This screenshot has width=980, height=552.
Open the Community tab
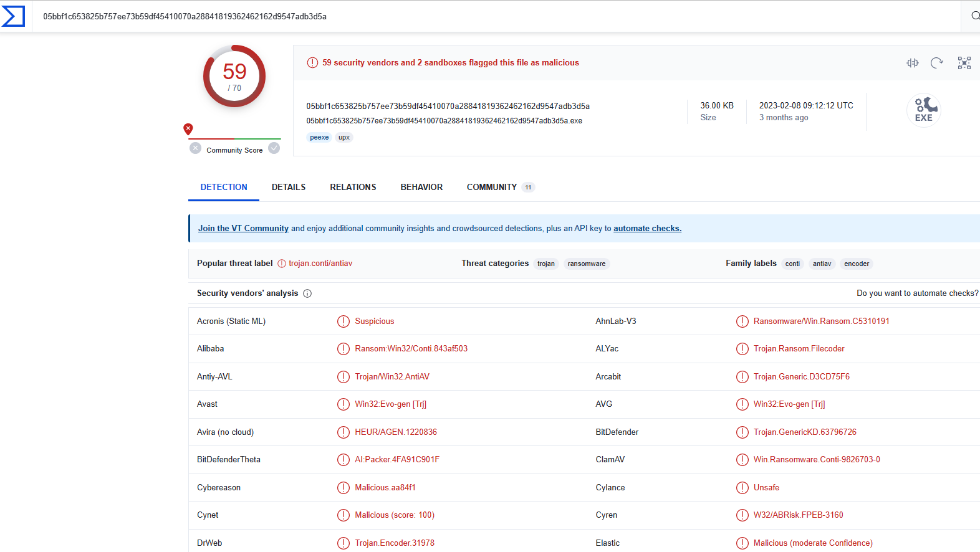500,187
